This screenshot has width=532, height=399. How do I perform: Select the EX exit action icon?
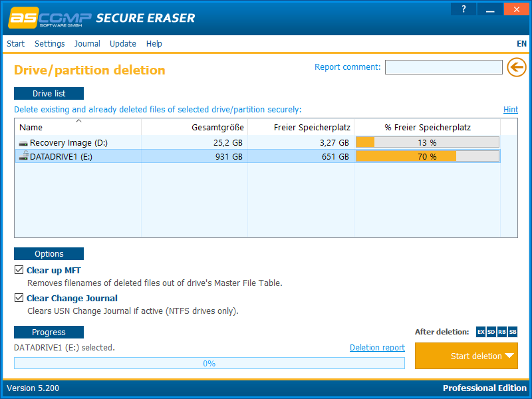coord(480,331)
